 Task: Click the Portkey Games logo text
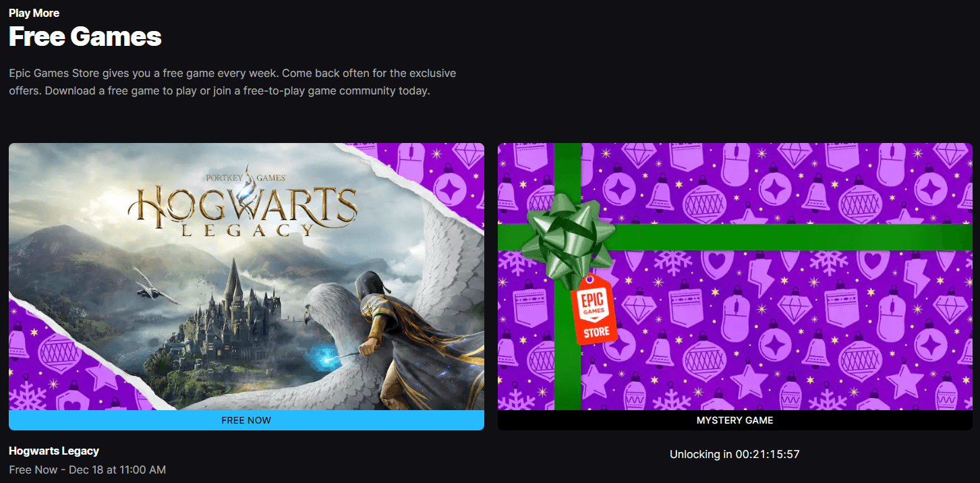(248, 178)
